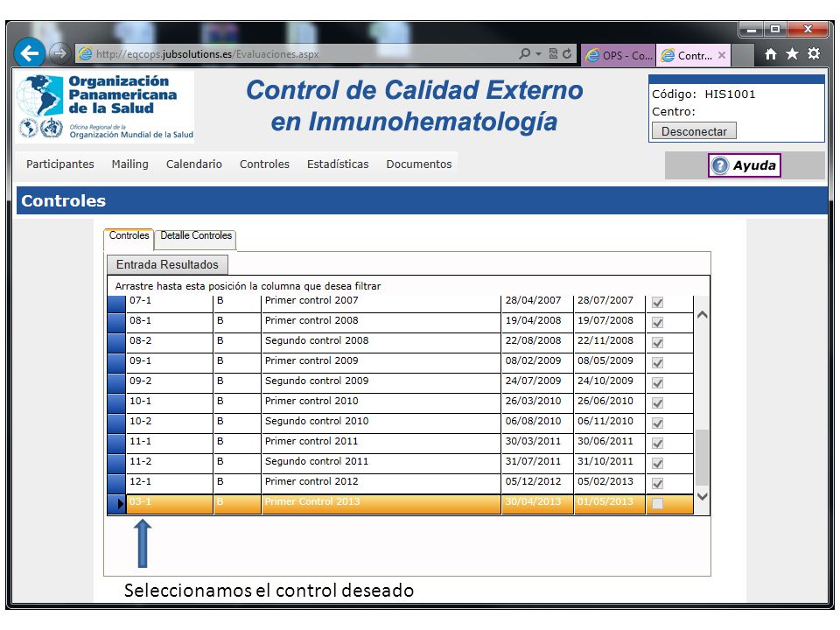Toggle checkbox for Primer control 2008

(x=657, y=323)
